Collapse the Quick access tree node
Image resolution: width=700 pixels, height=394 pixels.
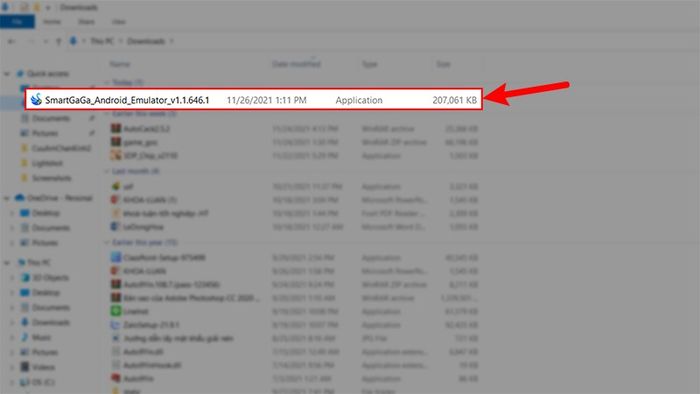(7, 74)
